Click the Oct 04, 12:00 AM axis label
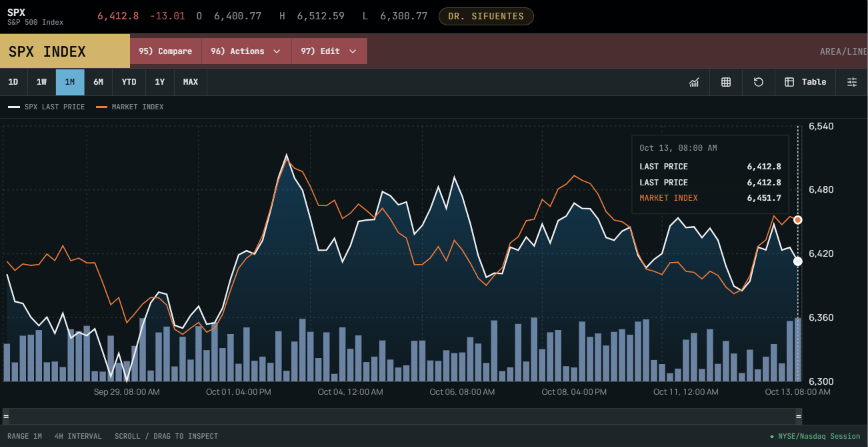Viewport: 868px width, 447px height. pyautogui.click(x=350, y=392)
